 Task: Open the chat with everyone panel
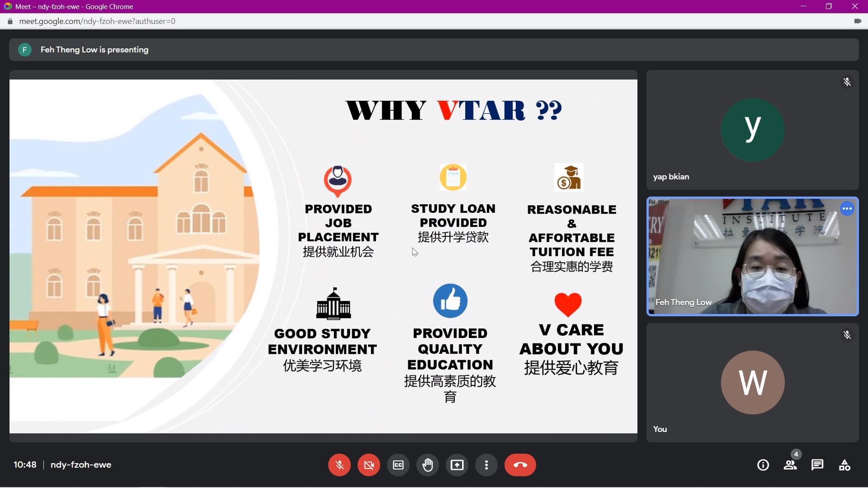coord(817,465)
